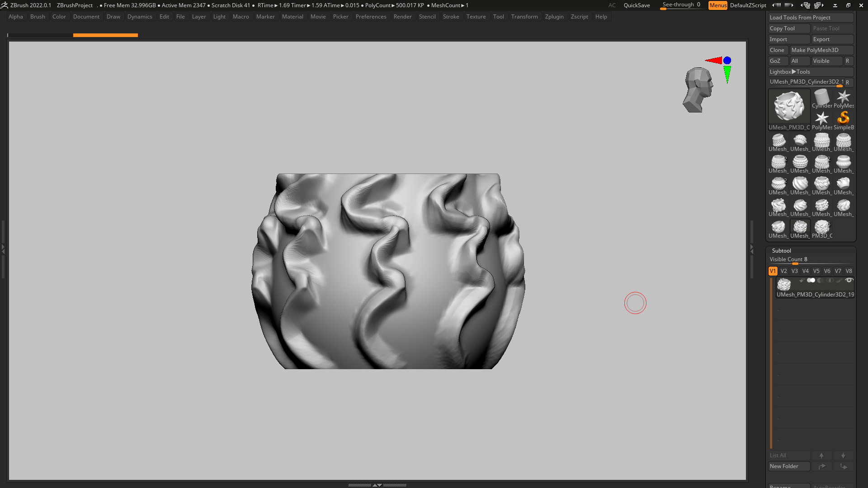This screenshot has width=868, height=488.
Task: Open Lightbox Tools browser
Action: pyautogui.click(x=811, y=72)
